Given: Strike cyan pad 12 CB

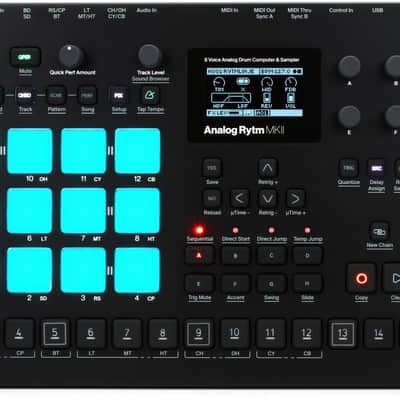Looking at the screenshot, I should 137,151.
